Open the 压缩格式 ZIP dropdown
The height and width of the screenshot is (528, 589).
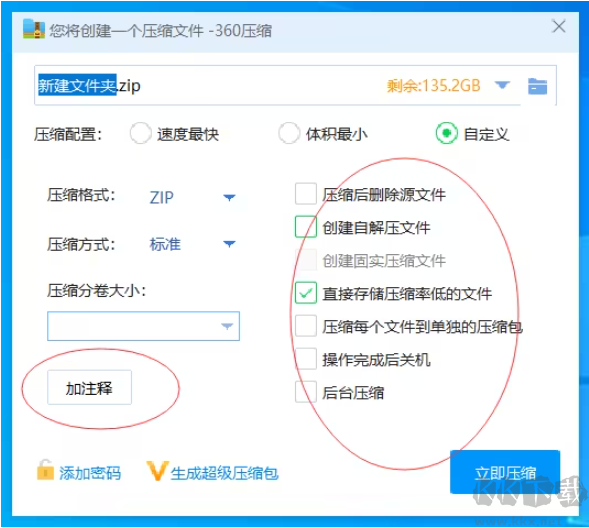pyautogui.click(x=192, y=197)
